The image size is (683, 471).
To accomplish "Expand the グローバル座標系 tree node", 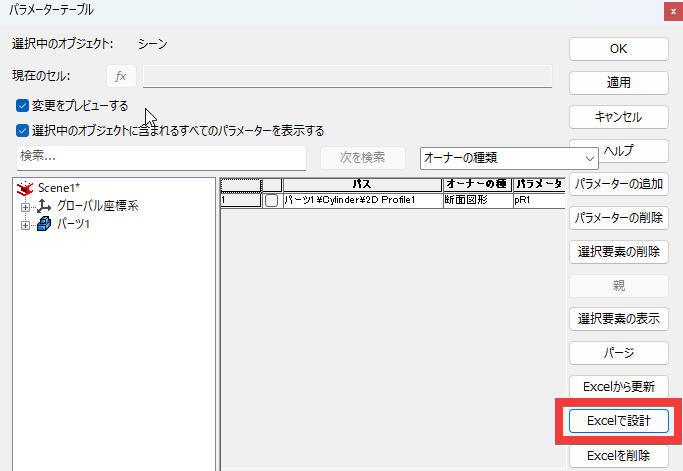I will (x=25, y=207).
